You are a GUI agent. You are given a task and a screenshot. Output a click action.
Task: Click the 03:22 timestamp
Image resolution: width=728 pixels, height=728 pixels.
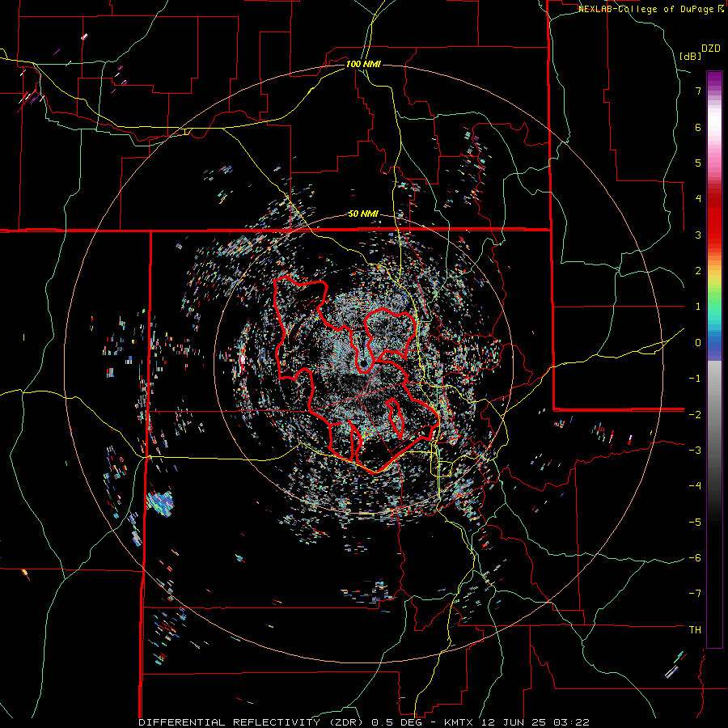pos(572,722)
